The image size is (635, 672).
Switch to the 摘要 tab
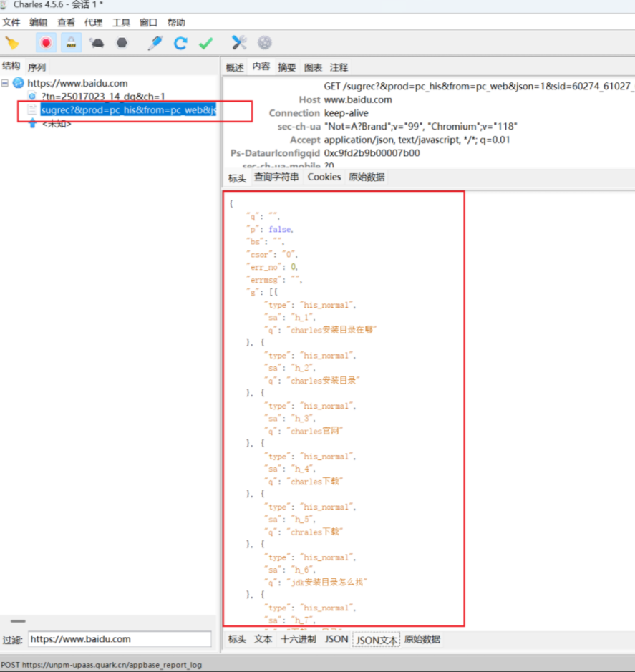(287, 67)
